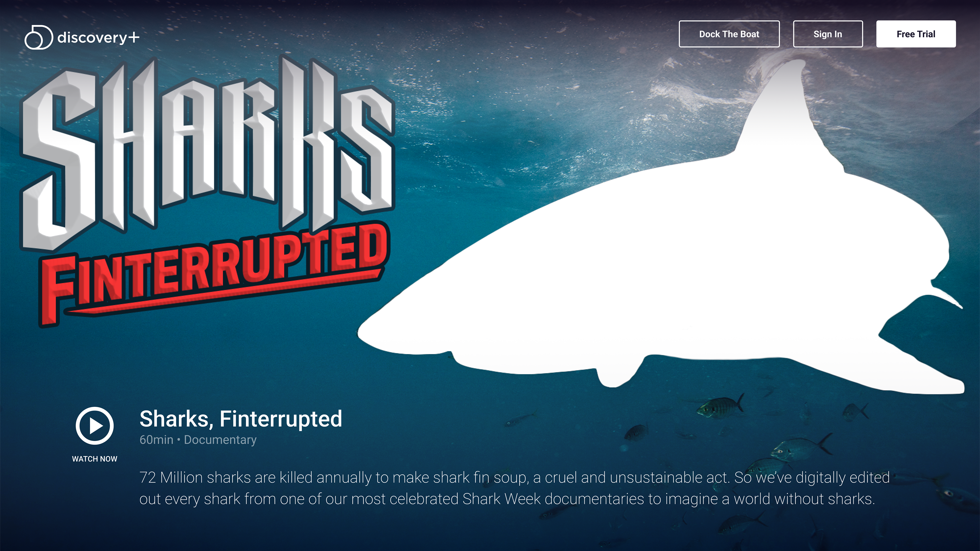Click the discovery+ wordmark text
The width and height of the screenshot is (980, 551).
(x=99, y=37)
